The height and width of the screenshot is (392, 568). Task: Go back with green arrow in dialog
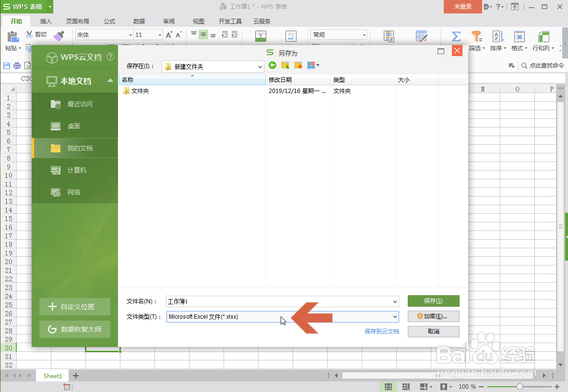[x=272, y=65]
